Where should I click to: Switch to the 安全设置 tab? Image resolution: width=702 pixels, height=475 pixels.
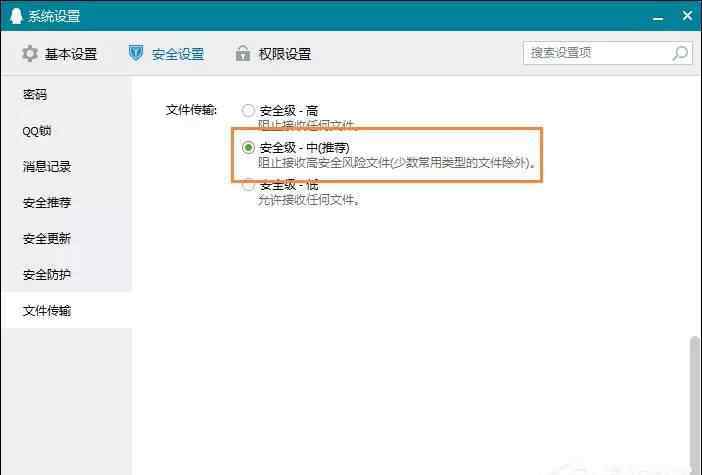(x=166, y=54)
